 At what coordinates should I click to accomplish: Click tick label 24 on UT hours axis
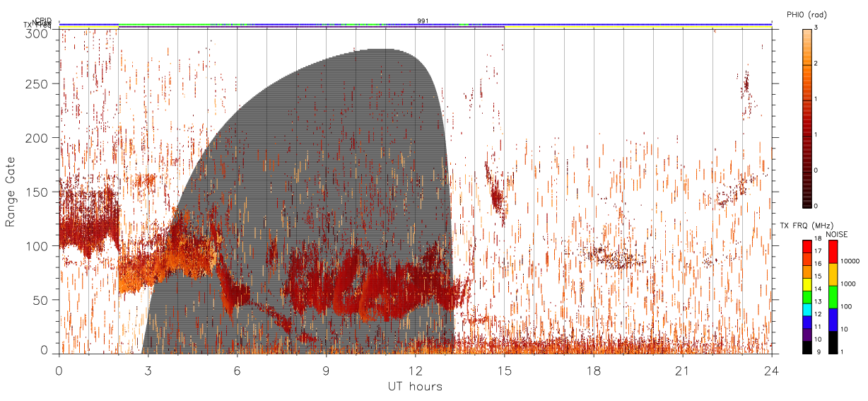pyautogui.click(x=771, y=371)
